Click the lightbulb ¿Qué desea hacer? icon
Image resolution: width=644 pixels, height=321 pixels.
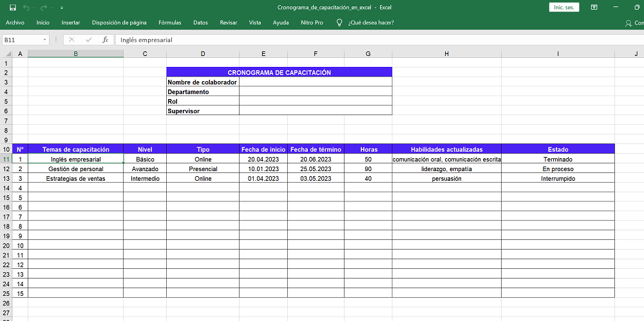(x=339, y=23)
